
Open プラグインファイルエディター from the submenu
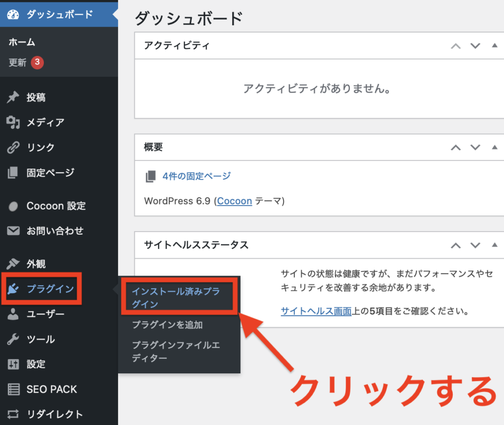[176, 351]
